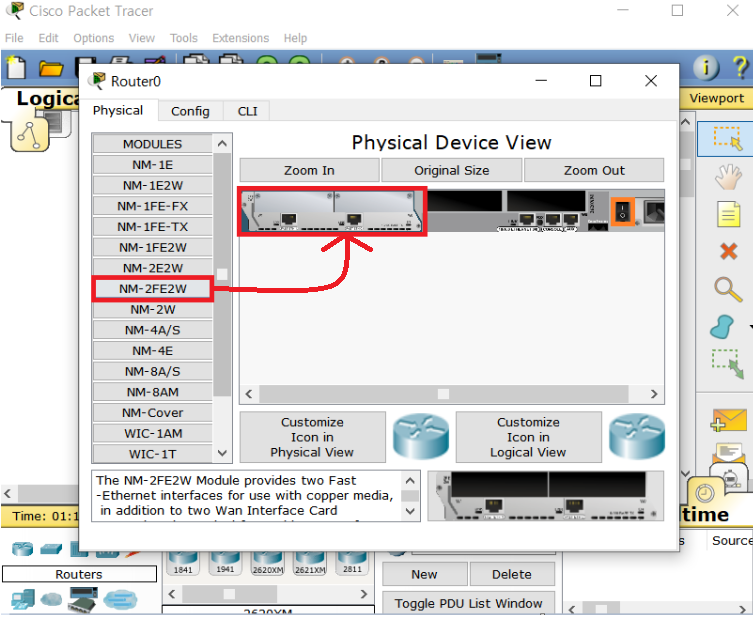Activate the Delete tool red X
The height and width of the screenshot is (617, 753).
point(729,251)
